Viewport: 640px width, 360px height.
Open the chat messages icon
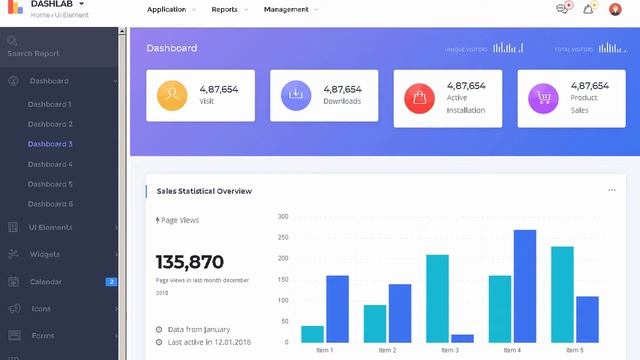[562, 9]
